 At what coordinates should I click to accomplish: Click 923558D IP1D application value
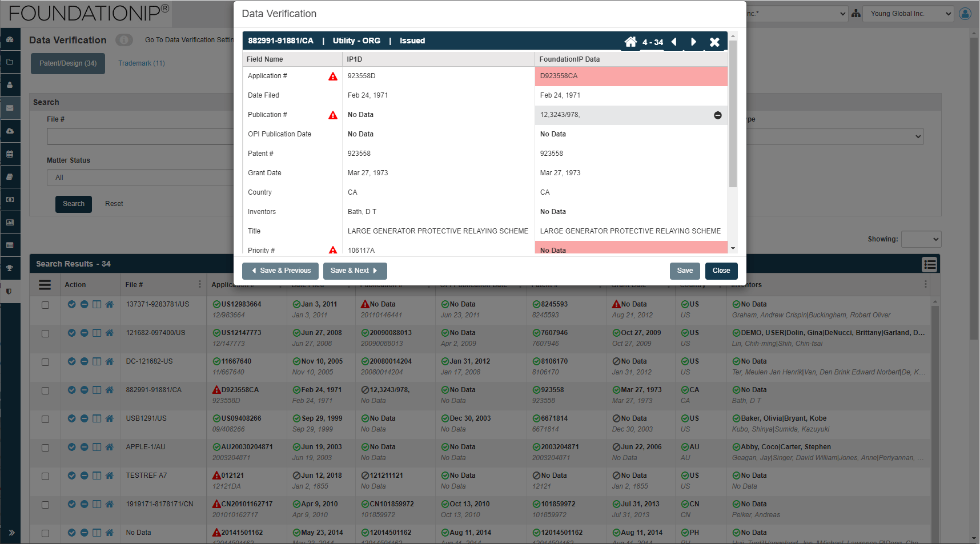(x=362, y=76)
